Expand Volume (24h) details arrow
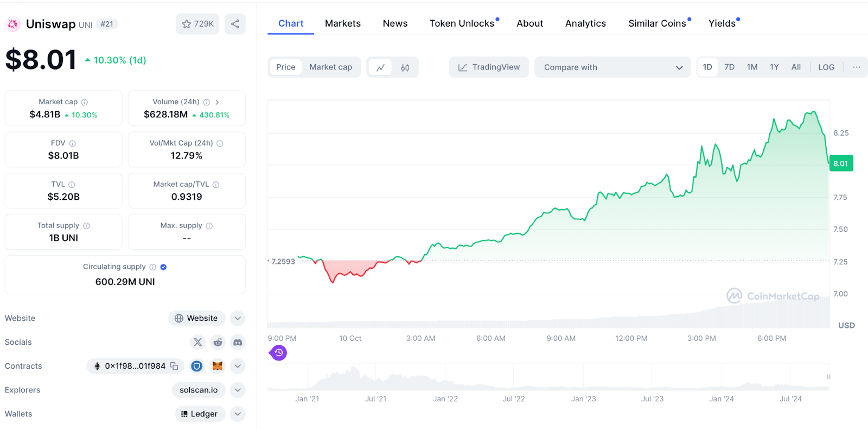The height and width of the screenshot is (430, 868). pos(217,102)
